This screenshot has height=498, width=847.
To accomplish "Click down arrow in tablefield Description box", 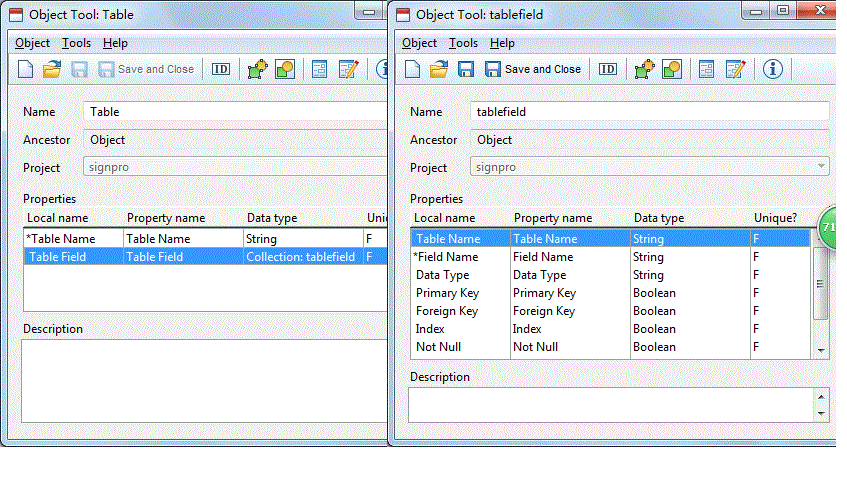I will click(x=821, y=413).
